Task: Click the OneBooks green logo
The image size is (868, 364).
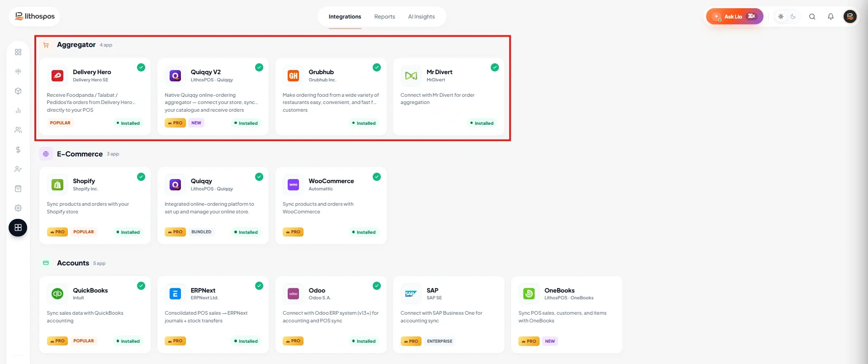Action: pyautogui.click(x=529, y=293)
